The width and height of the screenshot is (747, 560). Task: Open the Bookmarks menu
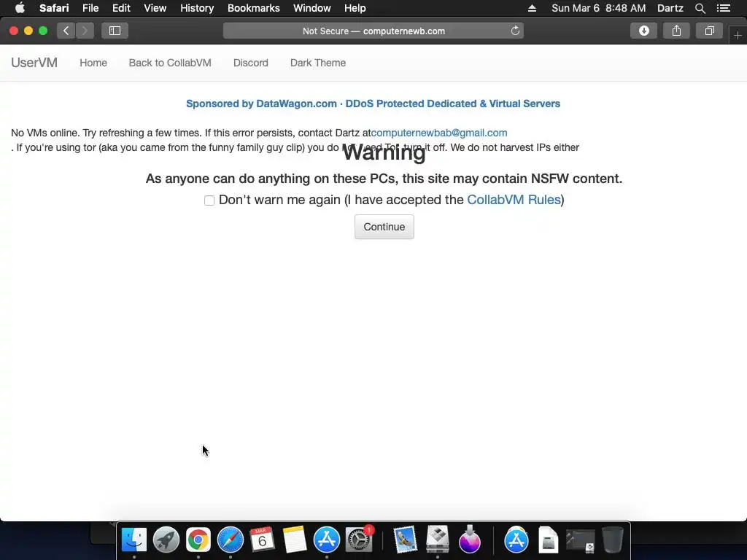(x=253, y=8)
